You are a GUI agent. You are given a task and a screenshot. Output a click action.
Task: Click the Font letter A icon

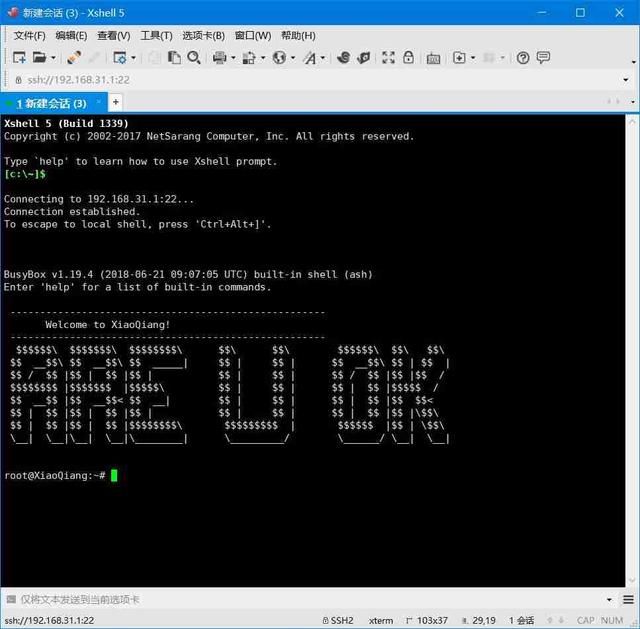point(309,58)
